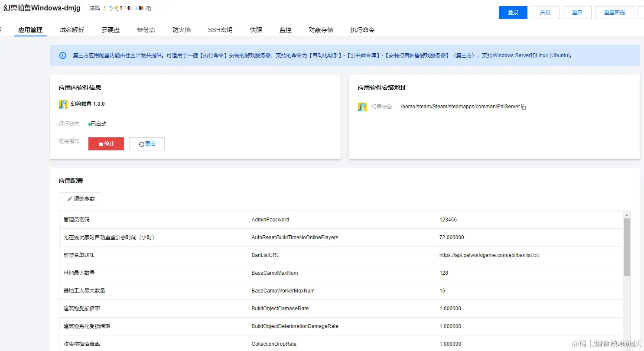Select the AutoResetGuildTimeNoOnlinePlayers parameter name

pyautogui.click(x=295, y=237)
